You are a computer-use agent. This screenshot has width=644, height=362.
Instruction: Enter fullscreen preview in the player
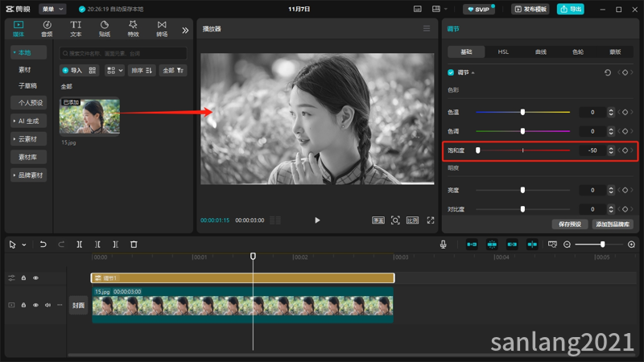[x=431, y=220]
